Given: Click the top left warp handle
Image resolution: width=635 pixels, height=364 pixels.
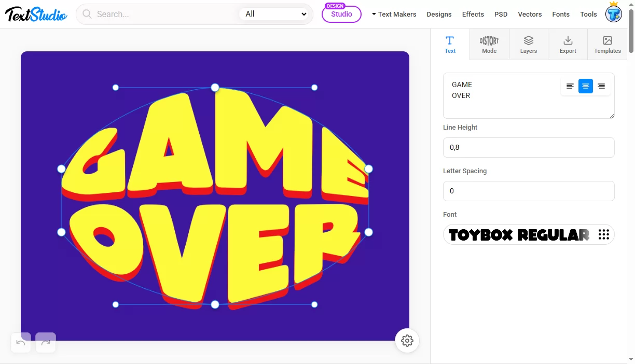Looking at the screenshot, I should click(x=116, y=88).
